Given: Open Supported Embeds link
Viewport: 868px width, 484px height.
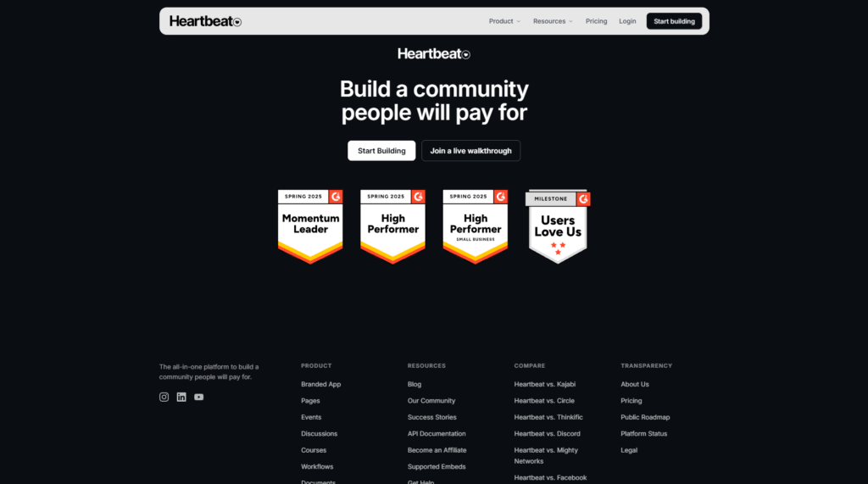Looking at the screenshot, I should (437, 467).
